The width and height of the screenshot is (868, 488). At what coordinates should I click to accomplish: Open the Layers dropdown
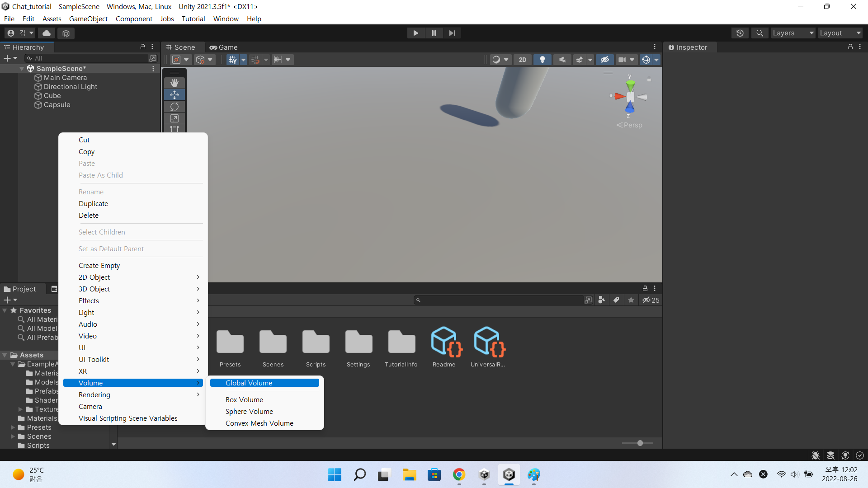click(x=793, y=33)
